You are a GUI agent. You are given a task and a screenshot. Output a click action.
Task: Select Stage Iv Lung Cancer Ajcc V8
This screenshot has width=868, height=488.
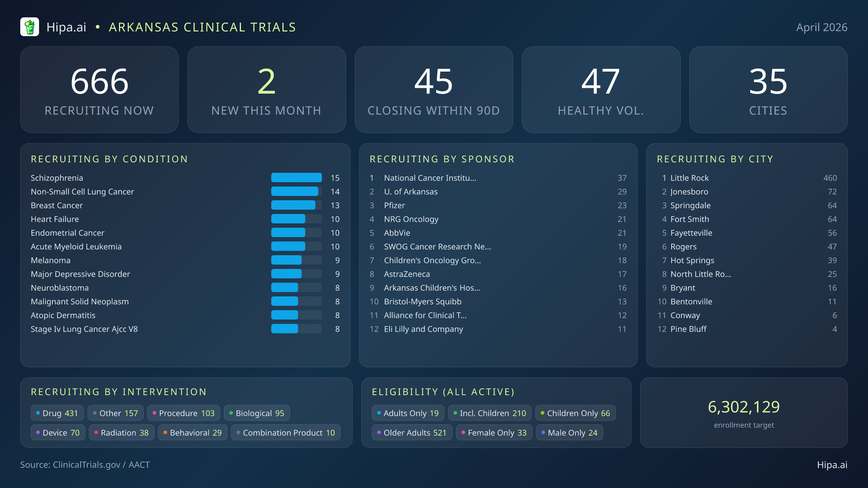(185, 329)
